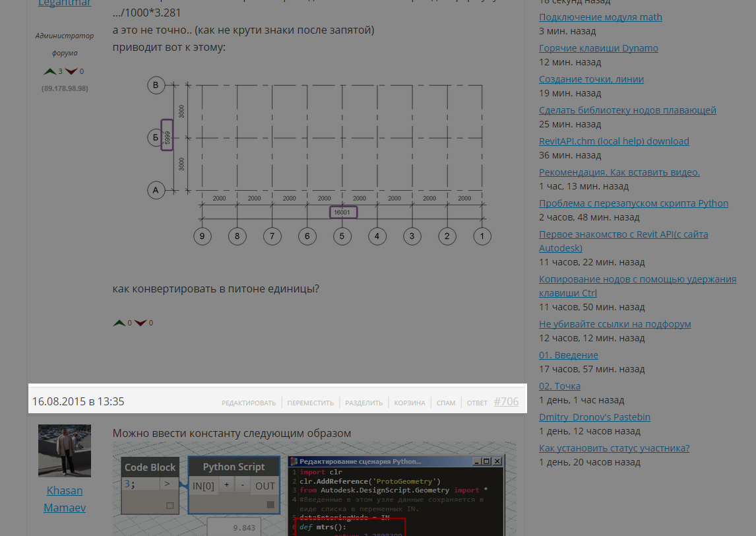
Task: Open Как установить статус участника? topic
Action: coord(614,448)
